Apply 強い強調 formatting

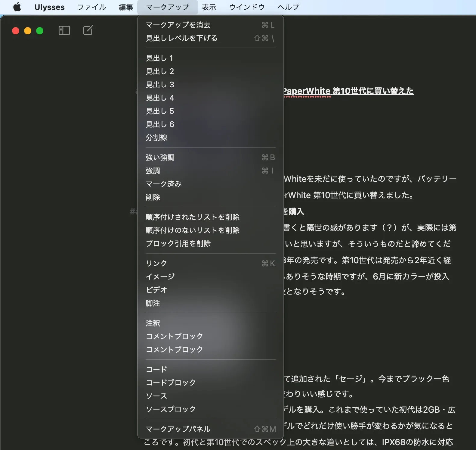pyautogui.click(x=210, y=158)
